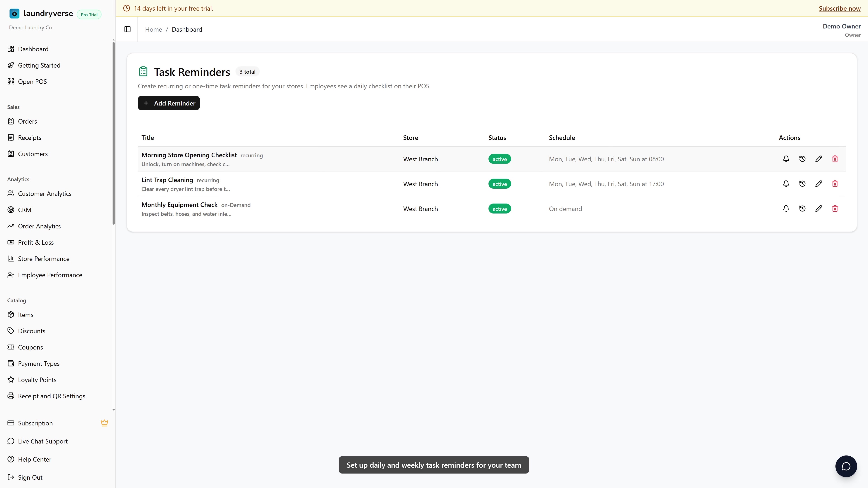This screenshot has width=868, height=488.
Task: Click the '3 total' count badge
Action: point(247,72)
